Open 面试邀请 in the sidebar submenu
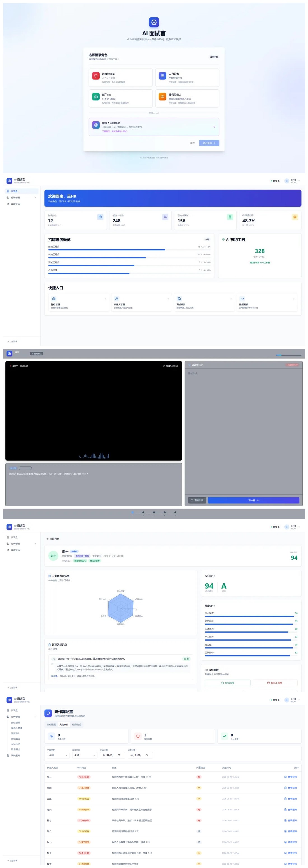This screenshot has height=868, width=308. coord(15,739)
